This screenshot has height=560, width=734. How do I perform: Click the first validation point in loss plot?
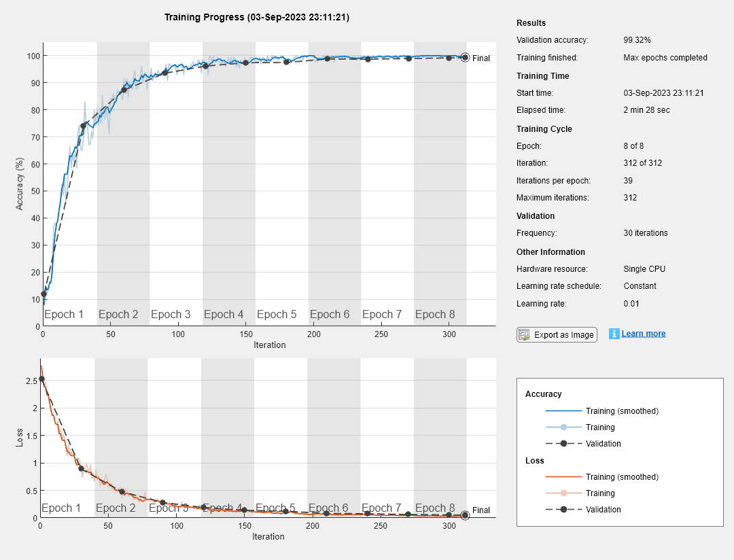tap(41, 379)
